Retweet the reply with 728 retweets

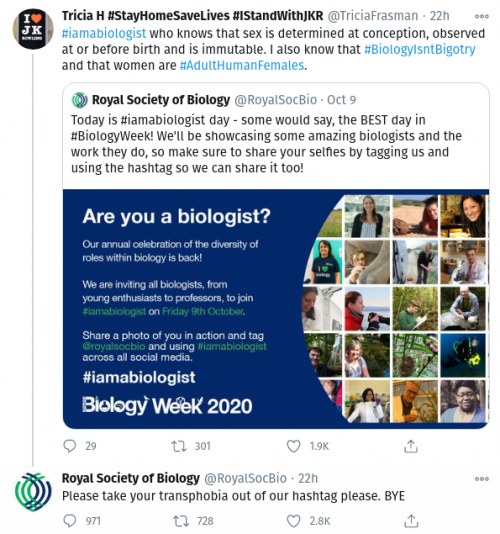tap(181, 521)
